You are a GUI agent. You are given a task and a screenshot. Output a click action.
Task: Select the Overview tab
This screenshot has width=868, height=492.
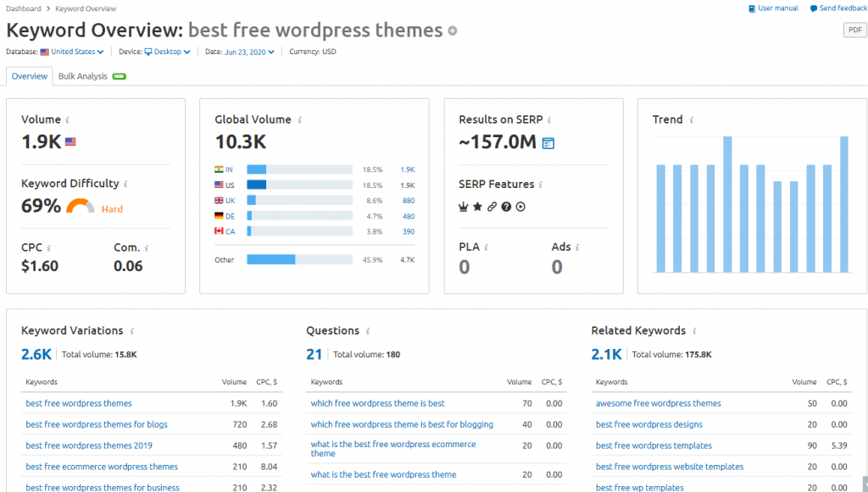point(30,76)
